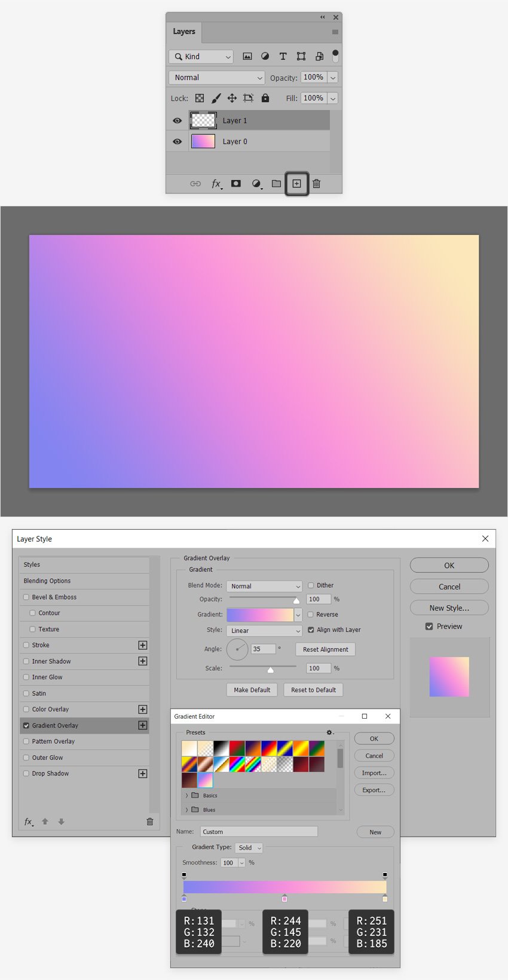Screen dimensions: 508x980
Task: Open the Blend Mode dropdown in Gradient Overlay
Action: pyautogui.click(x=265, y=586)
